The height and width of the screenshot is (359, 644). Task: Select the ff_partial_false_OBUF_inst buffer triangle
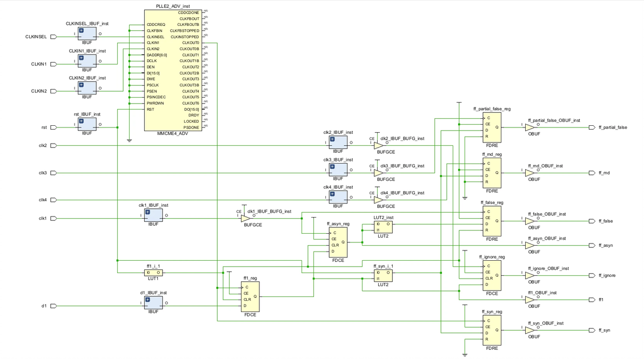pos(530,127)
